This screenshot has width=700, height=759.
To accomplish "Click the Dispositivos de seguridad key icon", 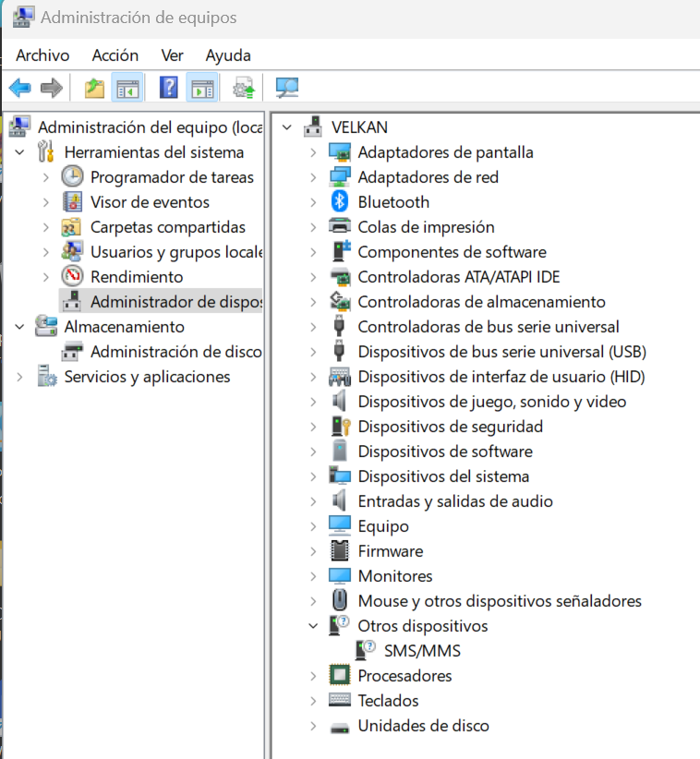I will click(341, 426).
